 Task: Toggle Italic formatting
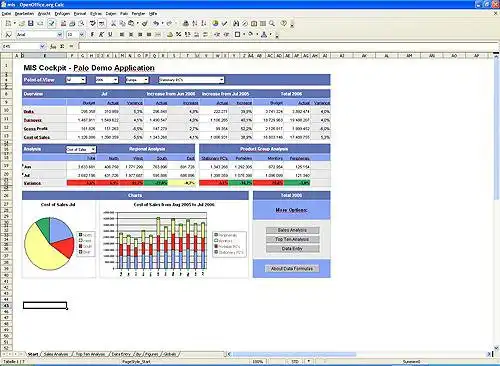pos(101,34)
